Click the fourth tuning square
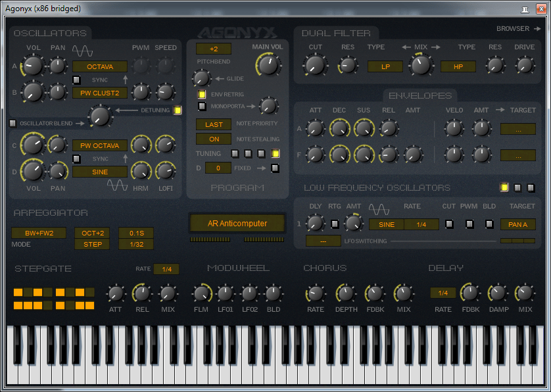 pos(275,154)
